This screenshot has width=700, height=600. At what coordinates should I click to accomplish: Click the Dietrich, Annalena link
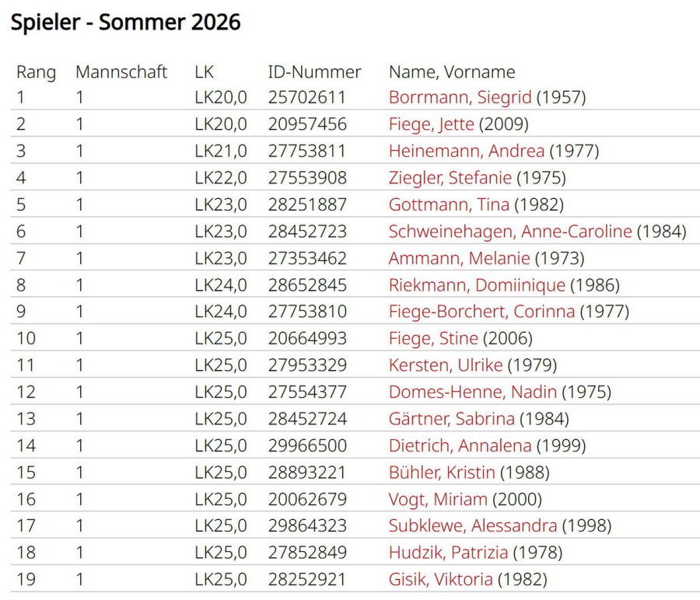click(x=460, y=446)
